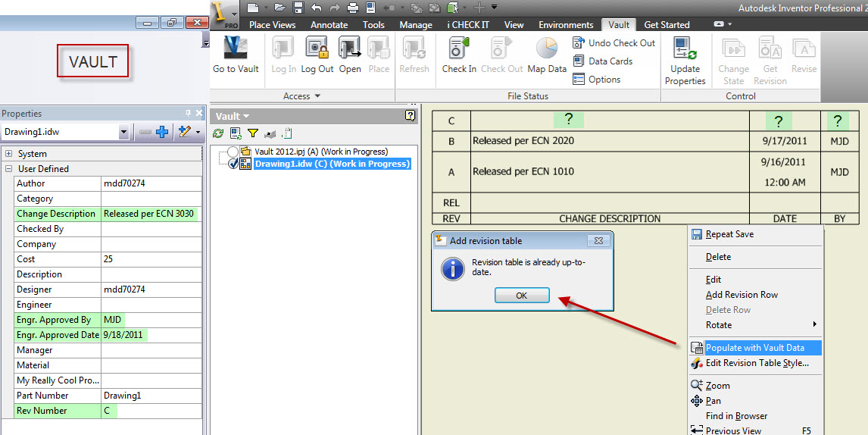Open the Tools ribbon tab
This screenshot has width=868, height=435.
[373, 24]
